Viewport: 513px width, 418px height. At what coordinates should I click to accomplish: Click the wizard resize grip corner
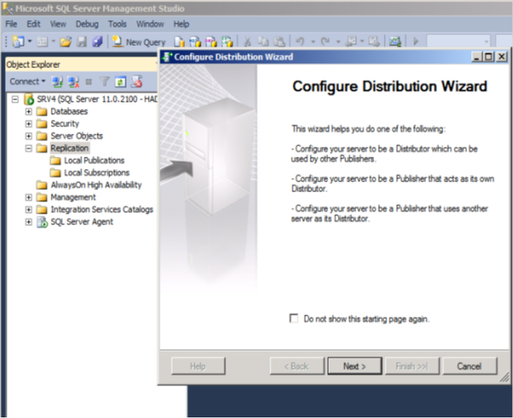coord(504,377)
